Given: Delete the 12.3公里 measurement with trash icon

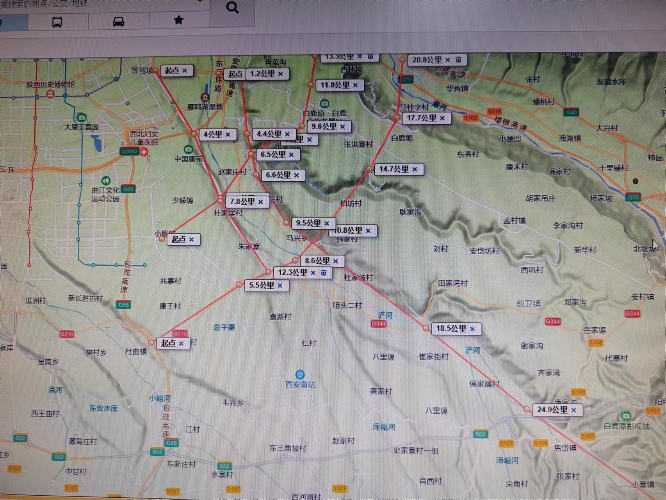Looking at the screenshot, I should [323, 272].
